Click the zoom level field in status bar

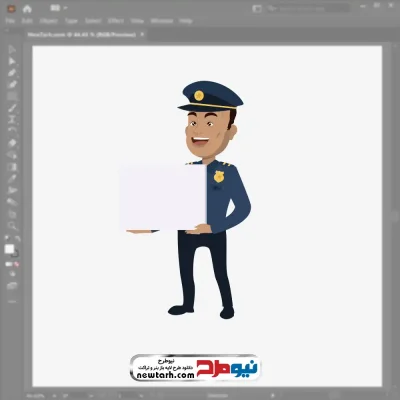[36, 396]
